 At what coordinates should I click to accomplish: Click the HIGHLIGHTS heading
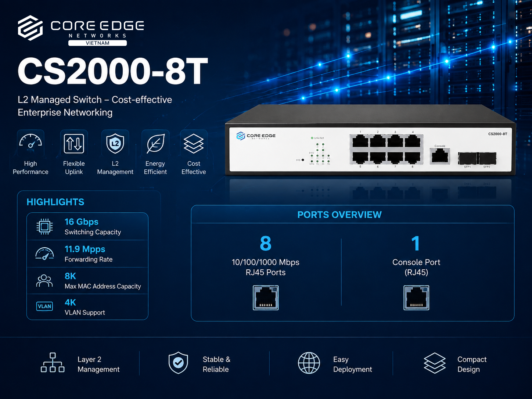tap(55, 202)
